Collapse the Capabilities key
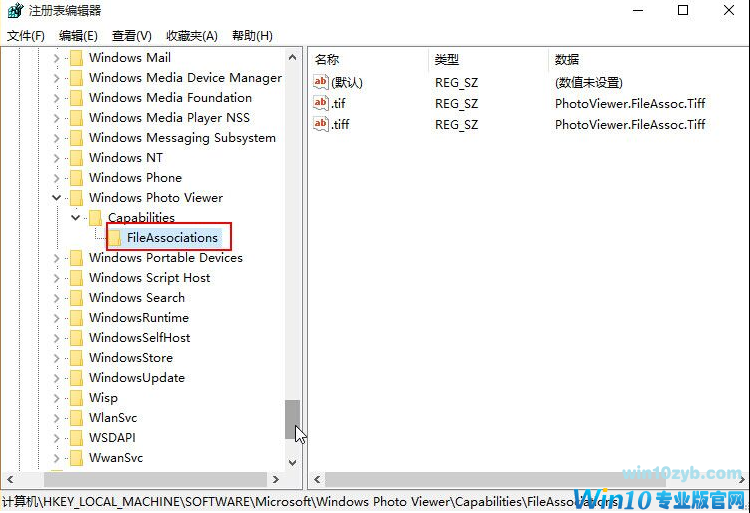Screen dimensions: 750x513 point(76,218)
